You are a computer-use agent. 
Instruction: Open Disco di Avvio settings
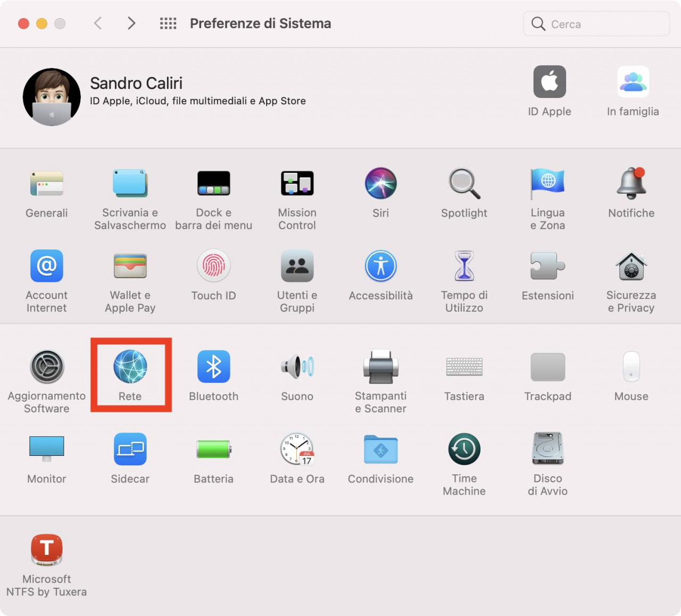pyautogui.click(x=547, y=449)
